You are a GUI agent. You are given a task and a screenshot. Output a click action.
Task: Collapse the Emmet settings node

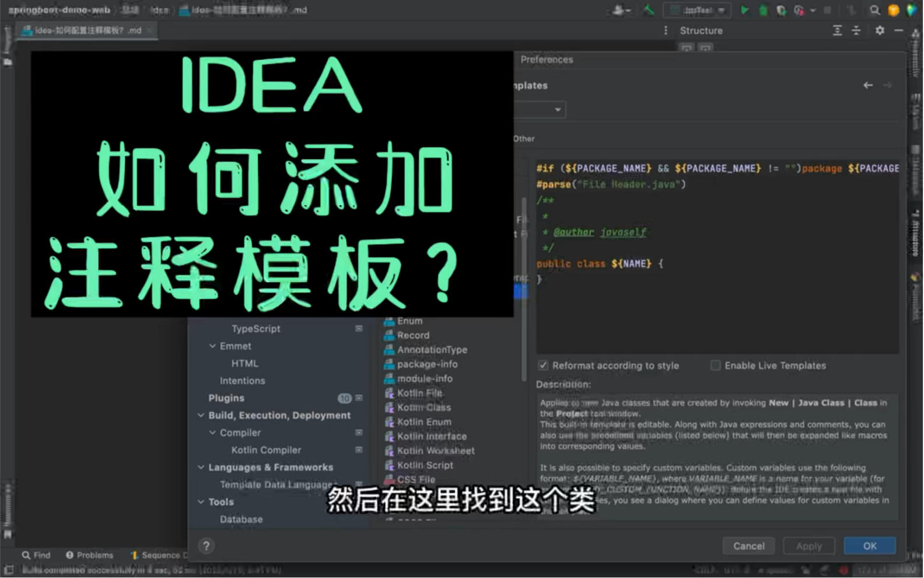coord(212,346)
